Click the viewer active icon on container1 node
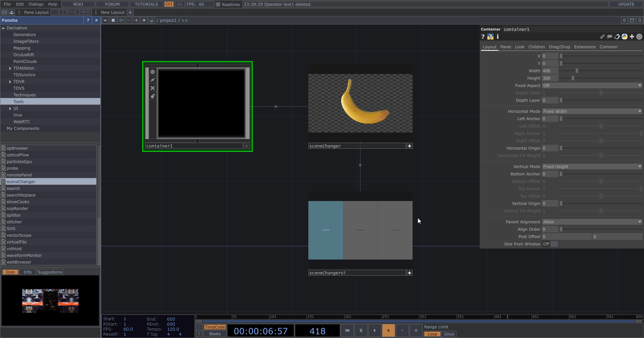644x338 pixels. coord(153,72)
